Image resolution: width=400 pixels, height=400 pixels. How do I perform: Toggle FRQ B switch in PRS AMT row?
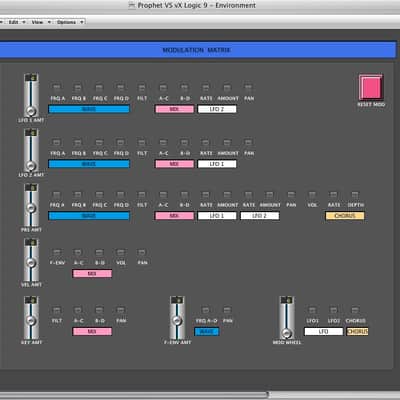tap(78, 194)
